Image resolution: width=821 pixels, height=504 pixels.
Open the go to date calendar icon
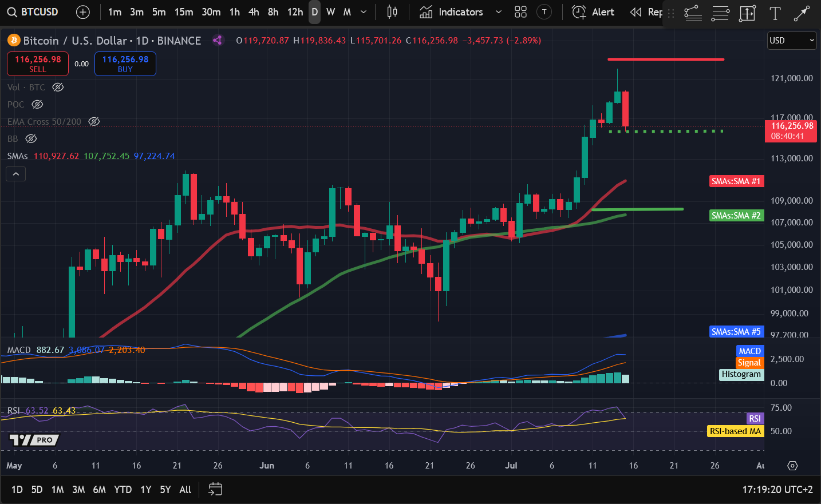pyautogui.click(x=215, y=489)
